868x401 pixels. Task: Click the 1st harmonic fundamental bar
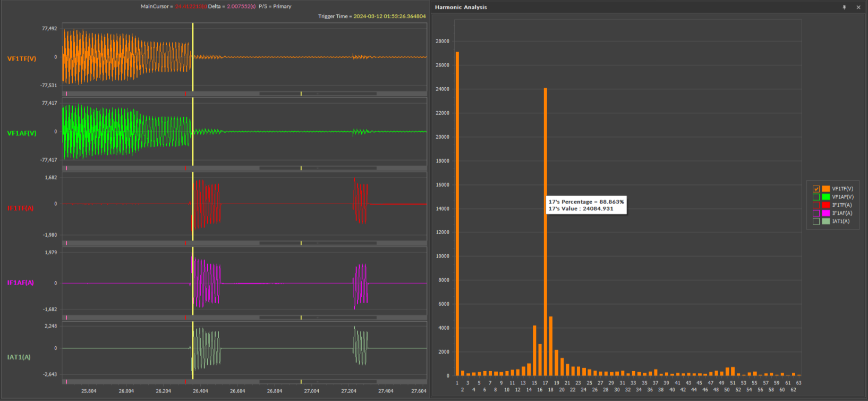(x=457, y=213)
